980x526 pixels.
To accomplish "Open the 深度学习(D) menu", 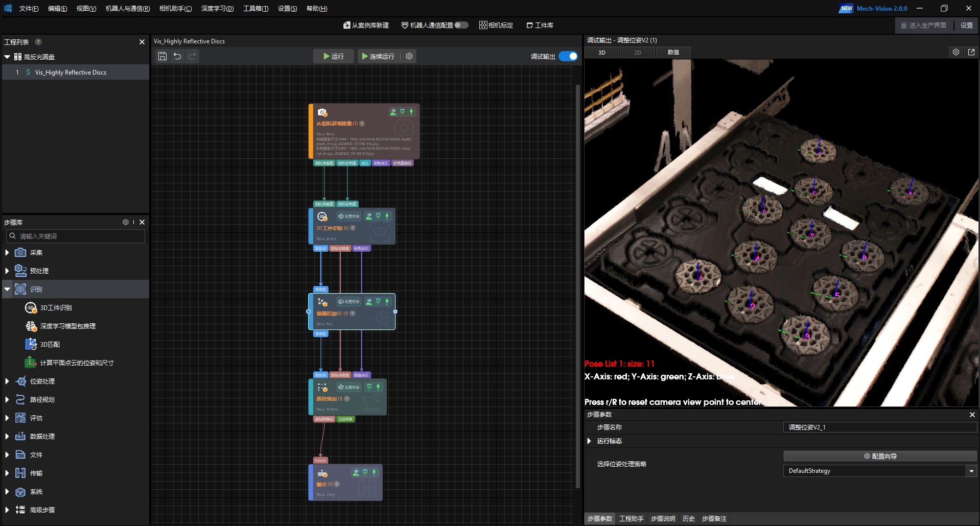I will pyautogui.click(x=217, y=9).
